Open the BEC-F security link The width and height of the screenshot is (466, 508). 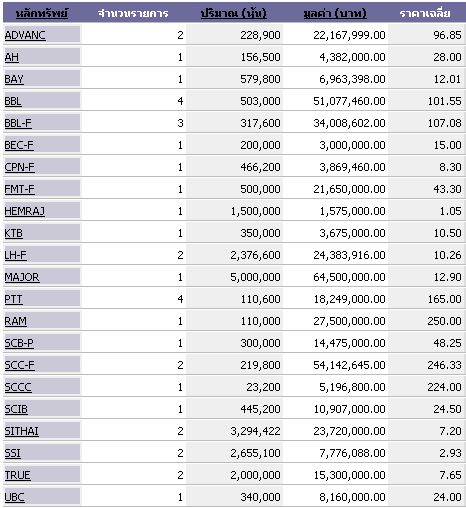tap(19, 145)
